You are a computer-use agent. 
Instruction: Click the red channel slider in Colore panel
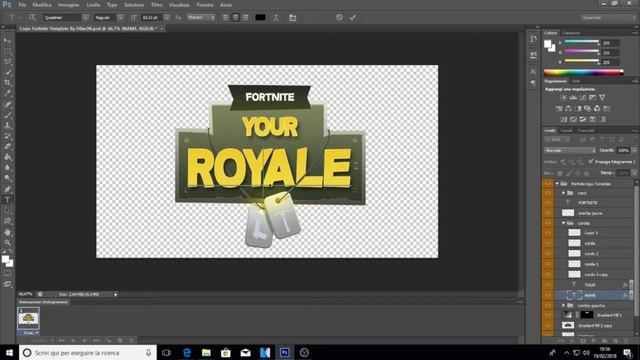pos(581,42)
